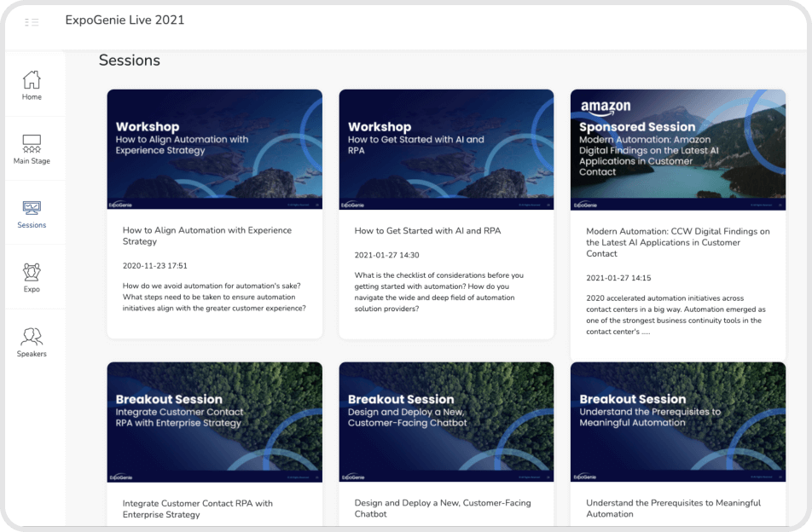The width and height of the screenshot is (812, 532).
Task: Open the 'Align Automation with Experience Strategy' workshop thumbnail
Action: pyautogui.click(x=214, y=149)
